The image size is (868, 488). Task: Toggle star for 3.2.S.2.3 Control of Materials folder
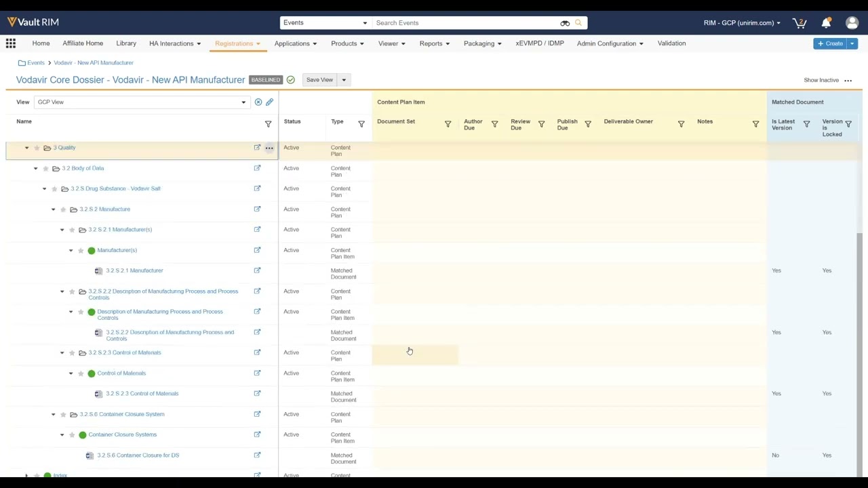click(x=72, y=353)
